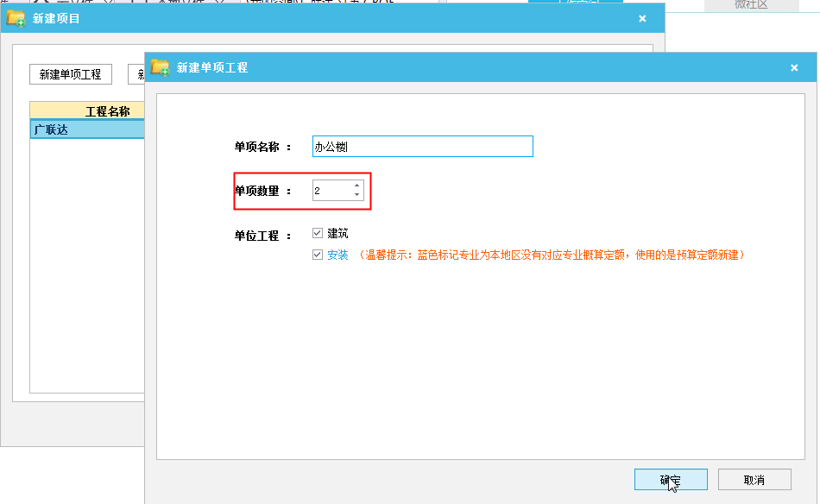Click the 单项数量 number field
The height and width of the screenshot is (504, 820).
coord(331,191)
